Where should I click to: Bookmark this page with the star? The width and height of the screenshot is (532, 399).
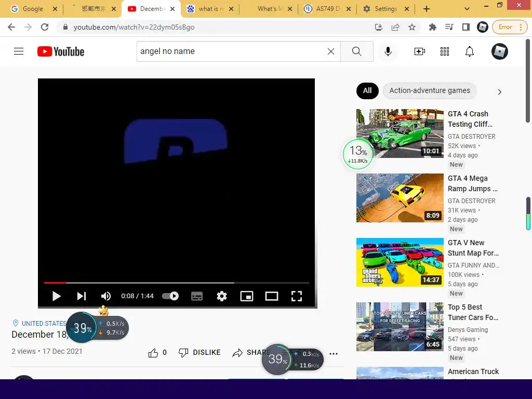[x=412, y=27]
